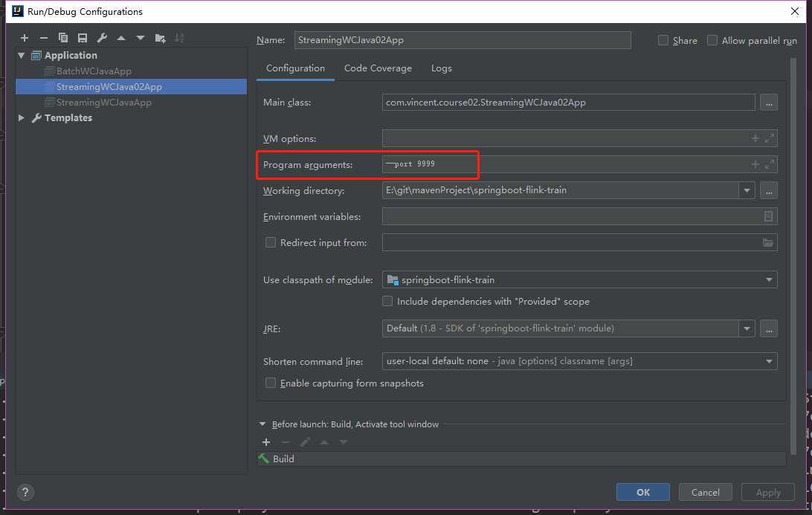Screen dimensions: 812x515
Task: Remove selected configuration with minus icon
Action: pos(43,38)
